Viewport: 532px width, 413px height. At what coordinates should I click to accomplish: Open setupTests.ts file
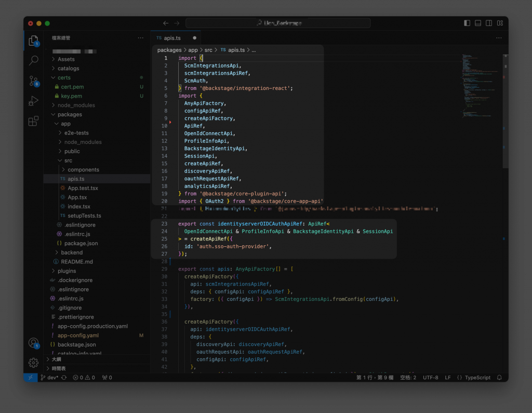[97, 216]
